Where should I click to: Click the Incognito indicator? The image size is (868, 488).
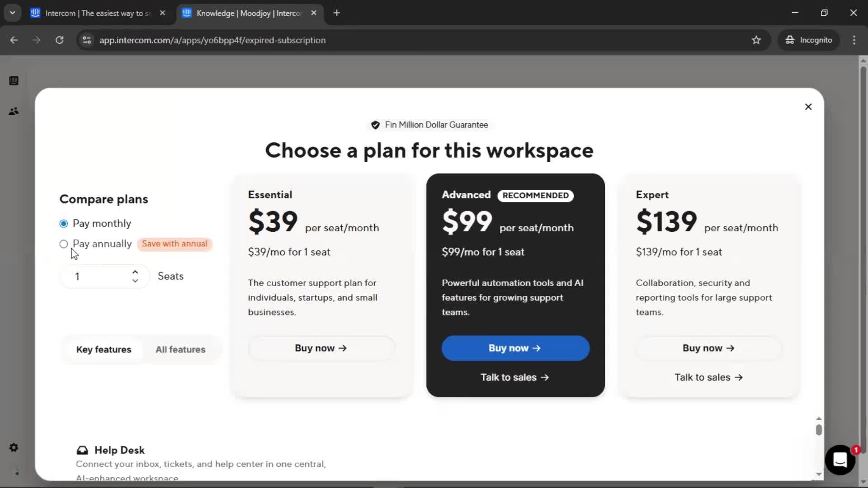[809, 40]
